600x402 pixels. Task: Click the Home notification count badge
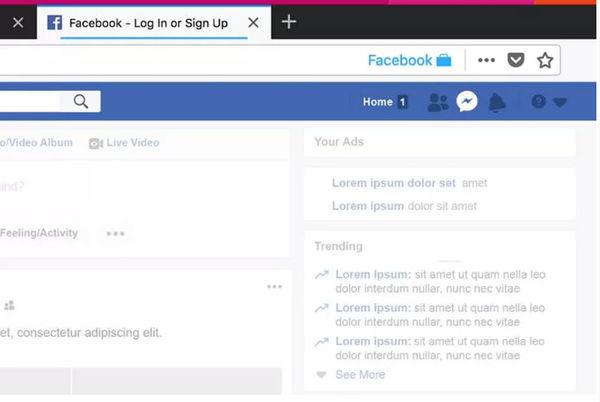[x=402, y=102]
